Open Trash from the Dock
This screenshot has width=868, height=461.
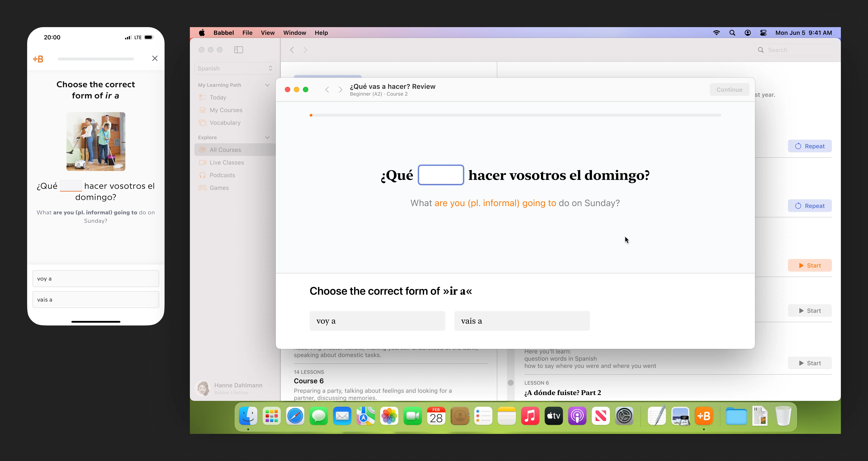tap(783, 416)
